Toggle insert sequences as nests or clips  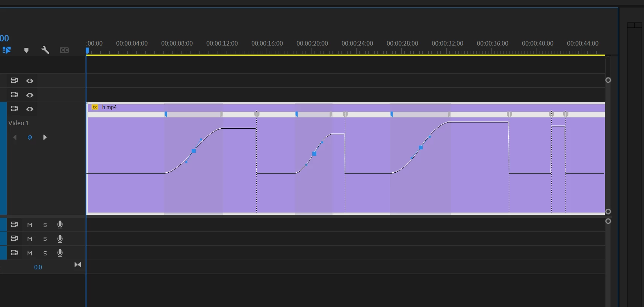click(x=7, y=50)
